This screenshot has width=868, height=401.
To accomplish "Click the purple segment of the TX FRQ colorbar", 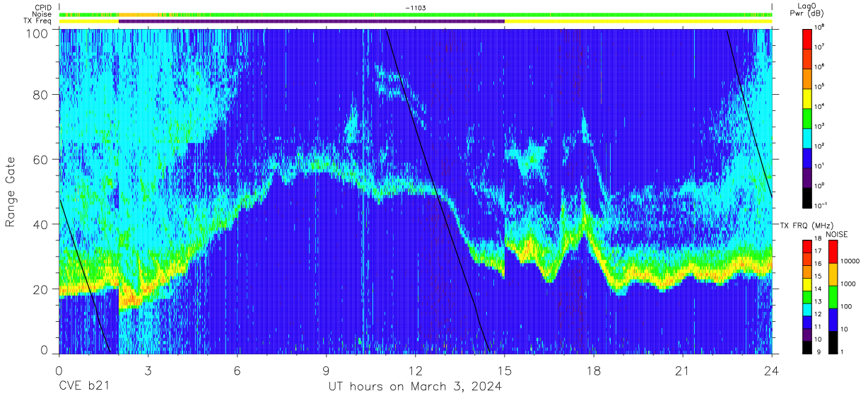I will click(x=807, y=335).
